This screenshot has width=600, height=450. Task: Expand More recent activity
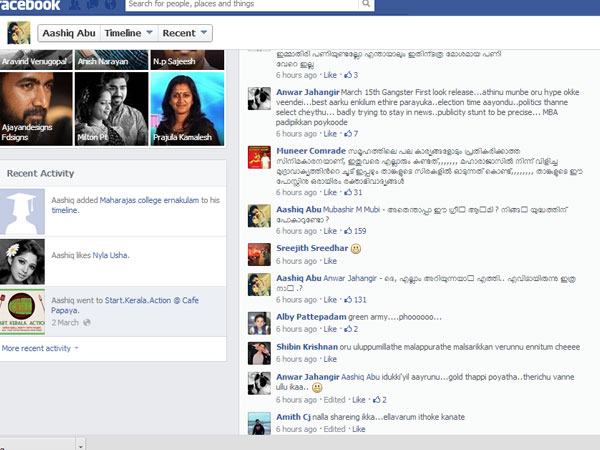tap(40, 348)
